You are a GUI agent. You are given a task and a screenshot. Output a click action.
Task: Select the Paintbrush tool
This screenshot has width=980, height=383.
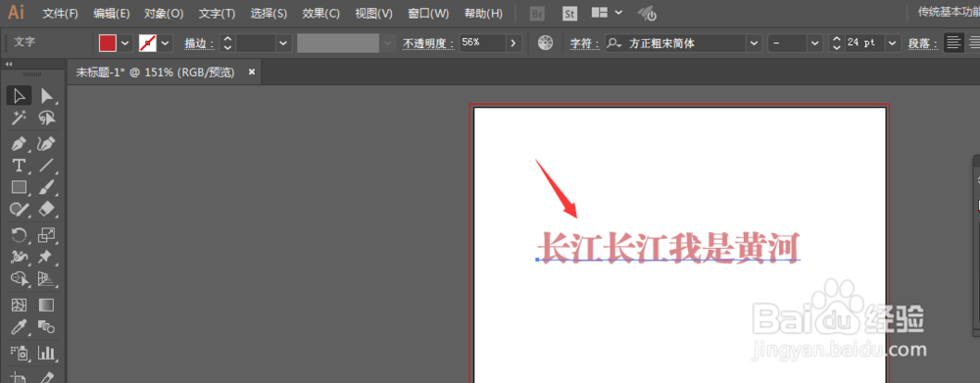click(x=47, y=187)
